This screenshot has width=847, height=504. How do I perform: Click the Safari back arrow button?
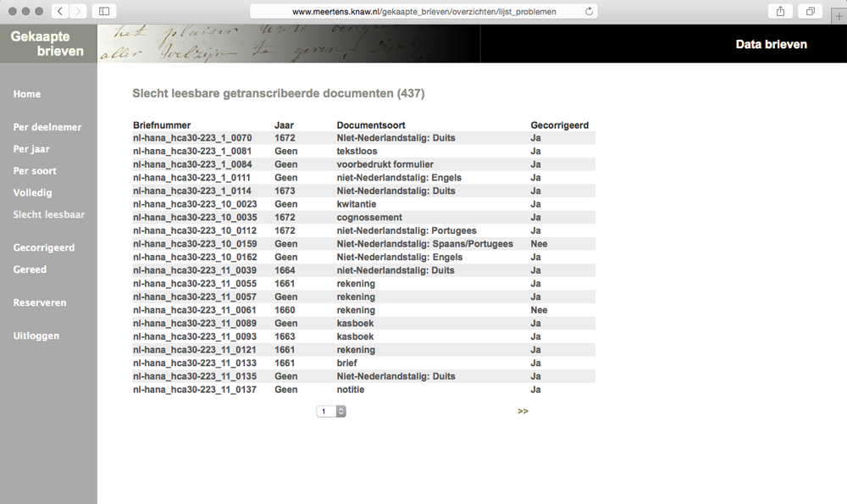tap(60, 11)
